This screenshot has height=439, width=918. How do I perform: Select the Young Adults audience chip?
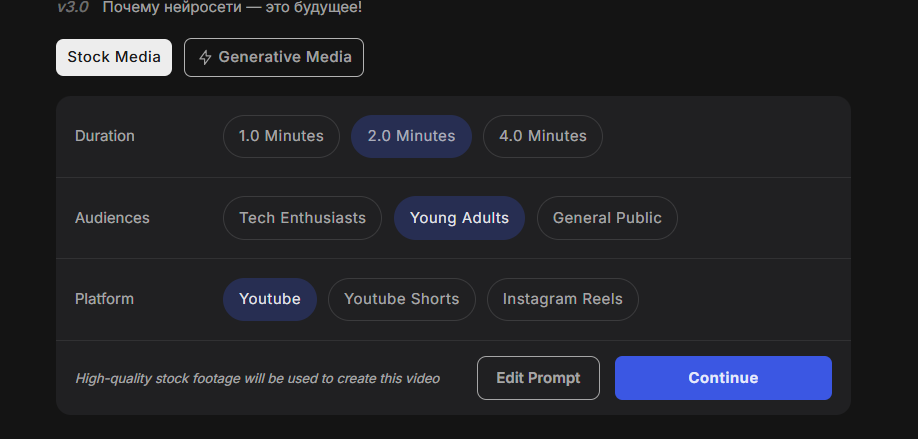(x=459, y=218)
